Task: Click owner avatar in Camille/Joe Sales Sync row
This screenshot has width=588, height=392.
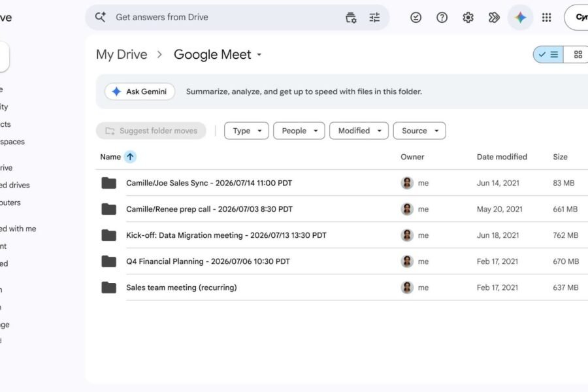Action: pos(407,183)
